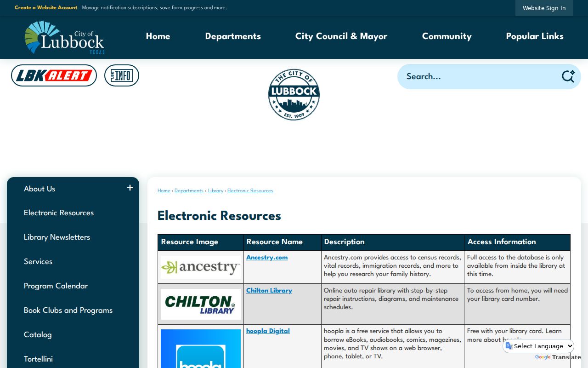588x368 pixels.
Task: Click Create a Website Account link
Action: click(46, 8)
